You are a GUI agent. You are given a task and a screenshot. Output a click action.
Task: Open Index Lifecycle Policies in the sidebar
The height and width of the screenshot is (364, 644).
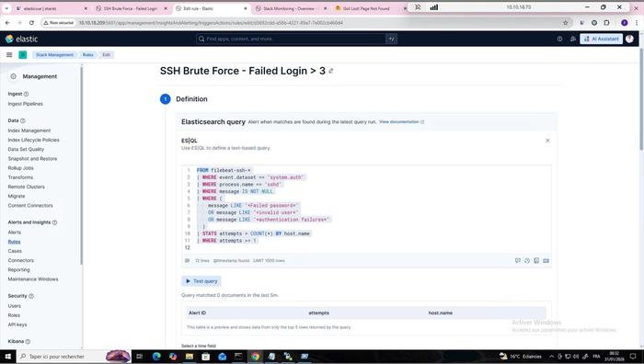(x=33, y=140)
